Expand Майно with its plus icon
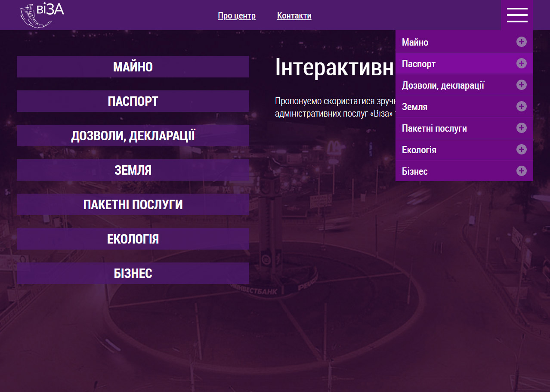The image size is (550, 392). (521, 42)
